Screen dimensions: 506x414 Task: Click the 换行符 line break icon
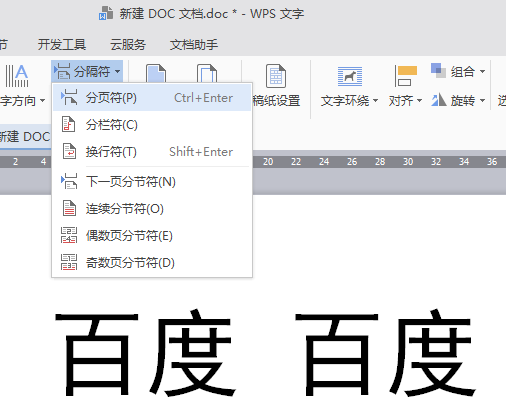tap(69, 151)
